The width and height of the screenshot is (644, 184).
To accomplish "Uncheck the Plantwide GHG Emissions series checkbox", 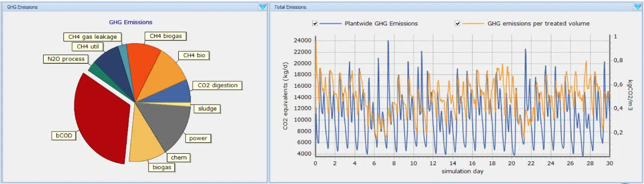I will [x=315, y=23].
